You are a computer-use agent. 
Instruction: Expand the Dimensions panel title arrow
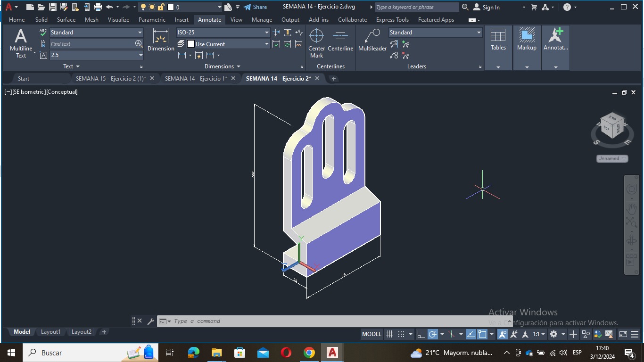coord(238,66)
